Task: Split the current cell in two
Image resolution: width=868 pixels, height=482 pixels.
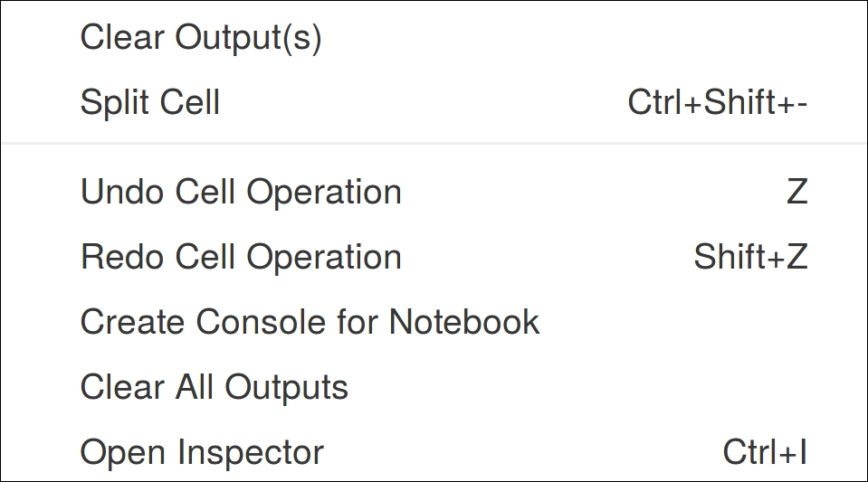Action: click(x=150, y=102)
